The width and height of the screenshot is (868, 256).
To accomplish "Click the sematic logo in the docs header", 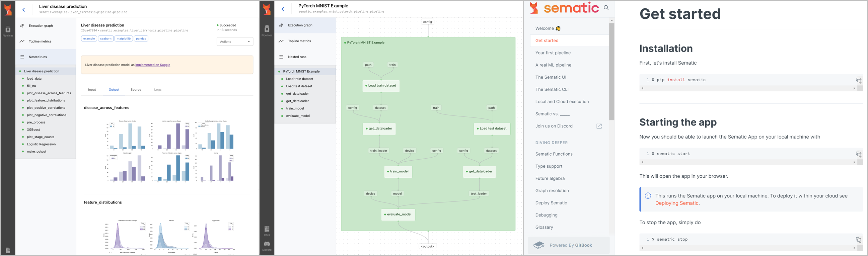I will (x=564, y=8).
